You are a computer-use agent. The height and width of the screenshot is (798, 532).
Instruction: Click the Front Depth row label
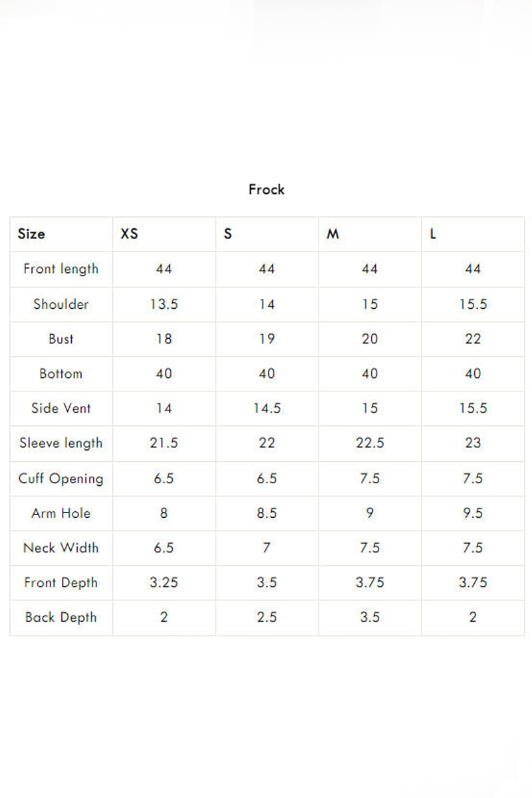(x=61, y=583)
